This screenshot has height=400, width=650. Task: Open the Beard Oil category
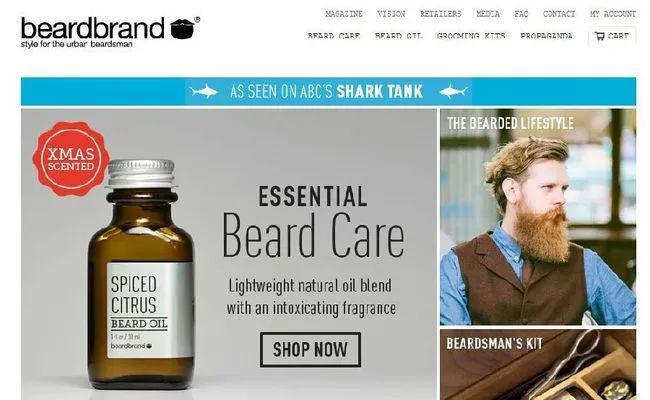[x=398, y=36]
